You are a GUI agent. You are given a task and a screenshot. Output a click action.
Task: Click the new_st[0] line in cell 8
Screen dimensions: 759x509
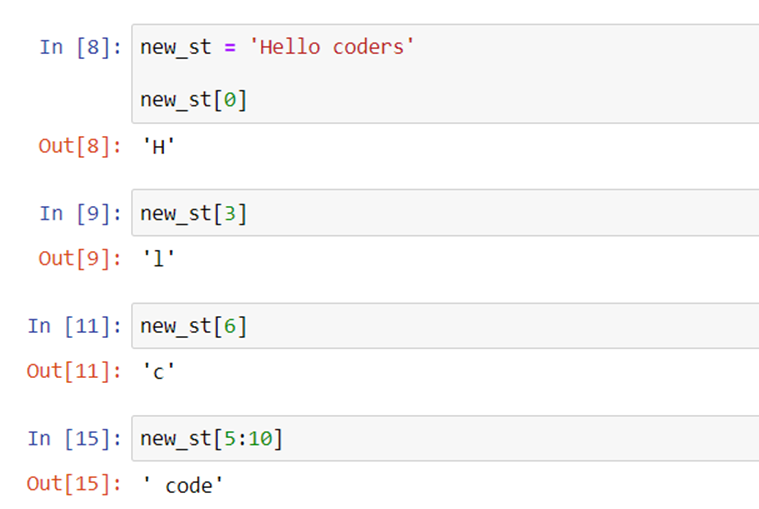[194, 100]
